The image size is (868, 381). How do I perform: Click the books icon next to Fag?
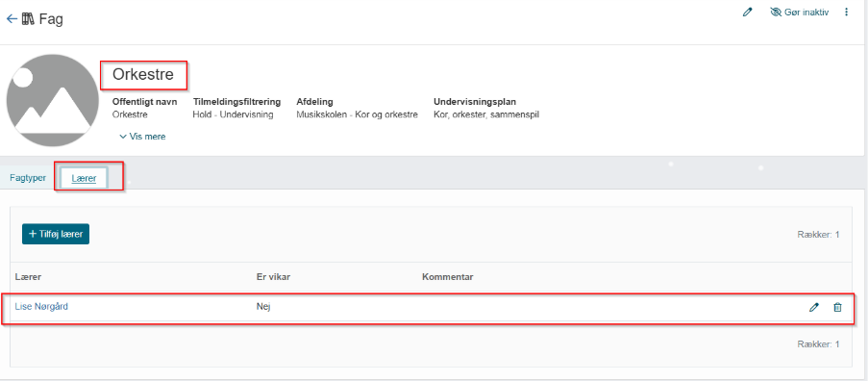pos(28,19)
